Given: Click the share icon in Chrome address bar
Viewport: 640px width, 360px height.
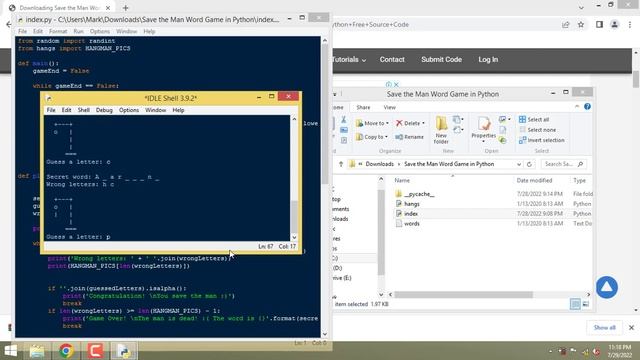Looking at the screenshot, I should [x=565, y=24].
